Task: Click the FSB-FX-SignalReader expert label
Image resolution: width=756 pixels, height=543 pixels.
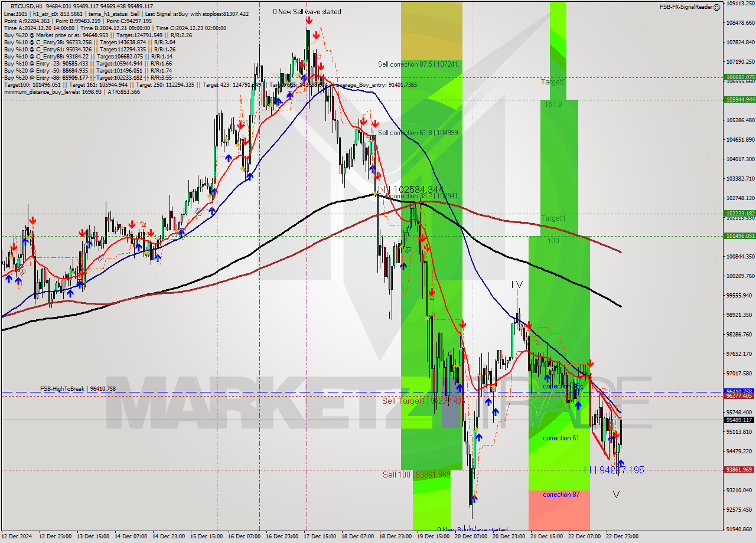Action: (686, 7)
